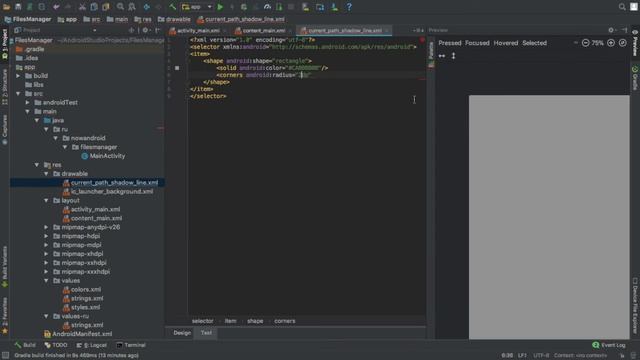Open the Logcat tool window
The width and height of the screenshot is (640, 360).
92,345
